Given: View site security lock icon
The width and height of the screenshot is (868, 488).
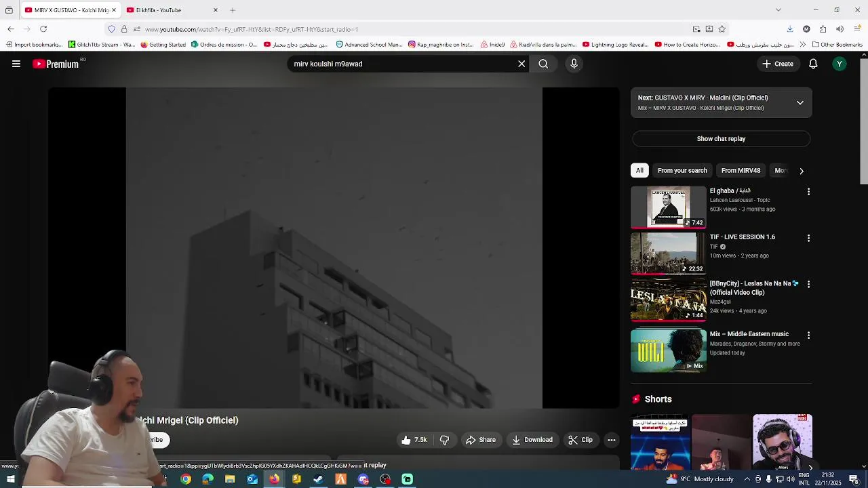Looking at the screenshot, I should [x=124, y=29].
